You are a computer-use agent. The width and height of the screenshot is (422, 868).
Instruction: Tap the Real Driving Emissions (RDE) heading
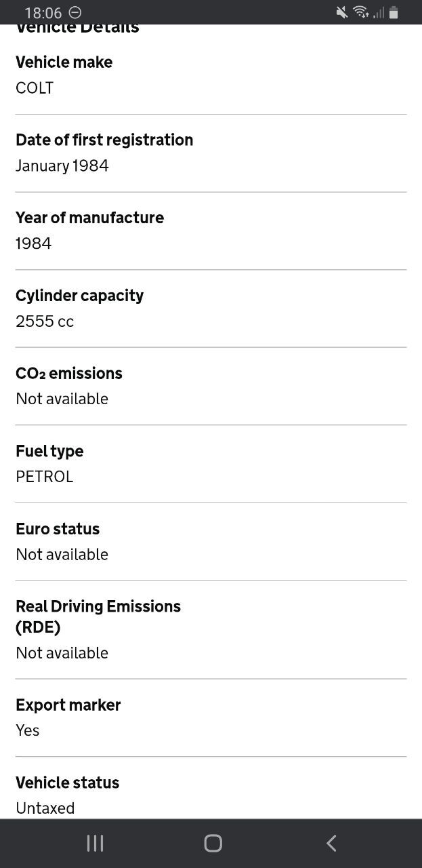pos(98,616)
